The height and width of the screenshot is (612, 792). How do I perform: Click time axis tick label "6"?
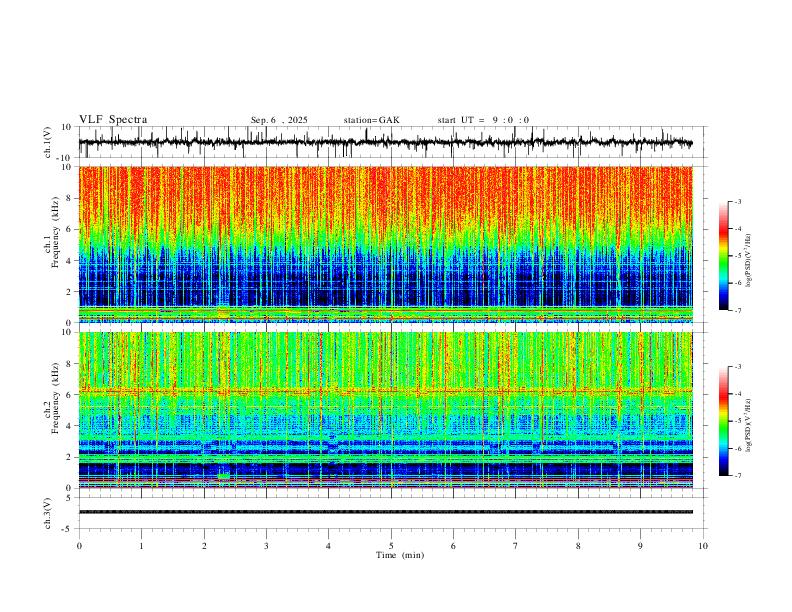(454, 546)
